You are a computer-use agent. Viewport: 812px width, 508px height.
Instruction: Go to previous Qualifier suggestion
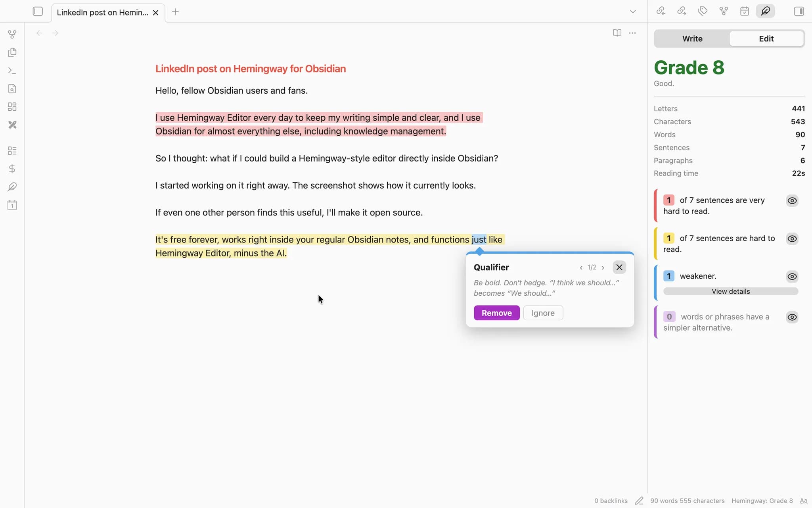click(581, 268)
